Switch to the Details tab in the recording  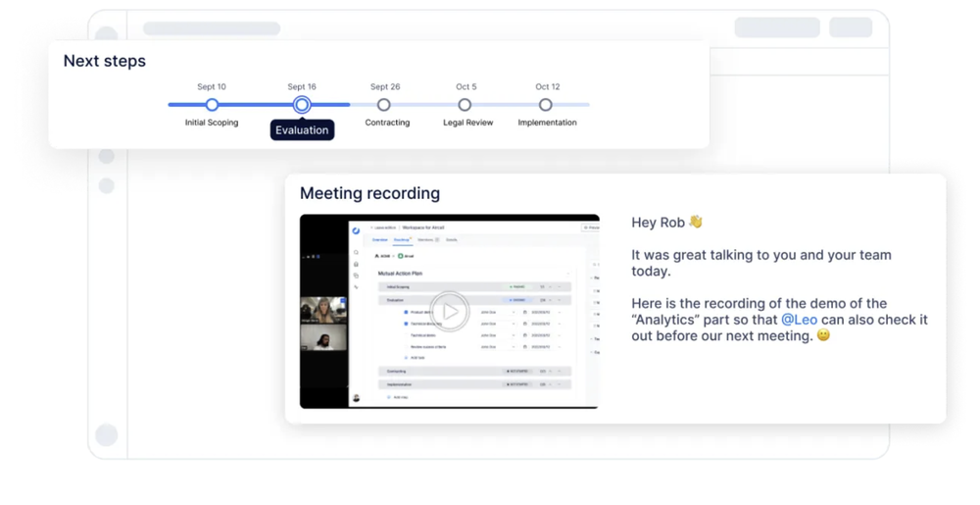(x=451, y=240)
